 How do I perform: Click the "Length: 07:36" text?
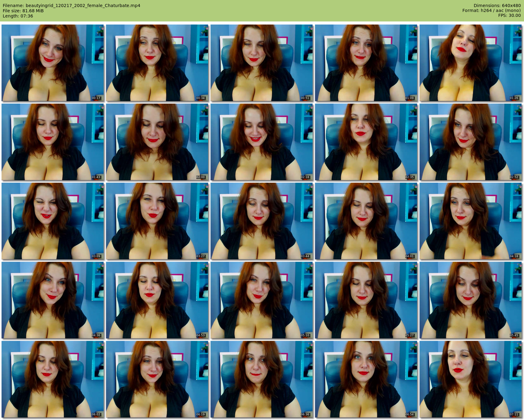tap(18, 16)
